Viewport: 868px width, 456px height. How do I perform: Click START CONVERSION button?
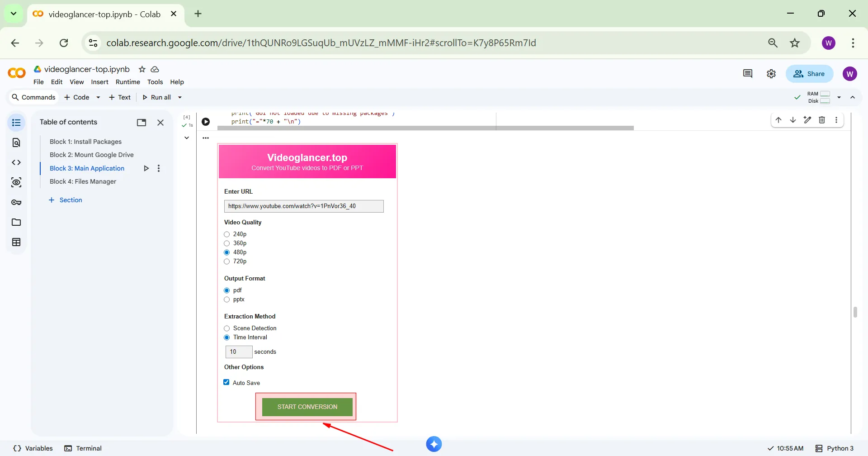click(307, 407)
